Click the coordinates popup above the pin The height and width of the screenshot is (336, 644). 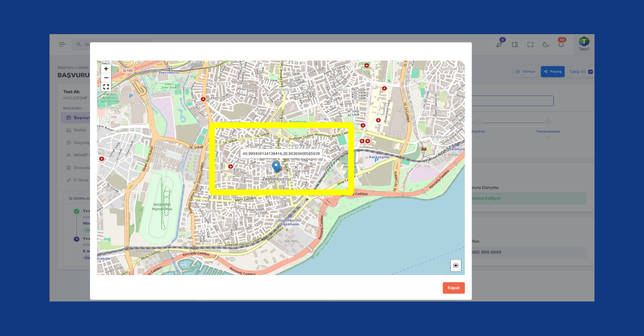(x=281, y=153)
